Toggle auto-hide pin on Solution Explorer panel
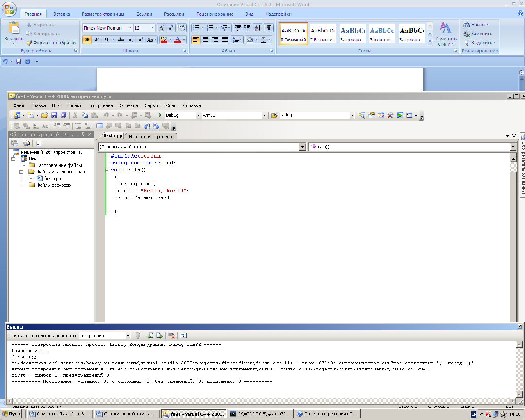This screenshot has width=525, height=420. coord(84,135)
